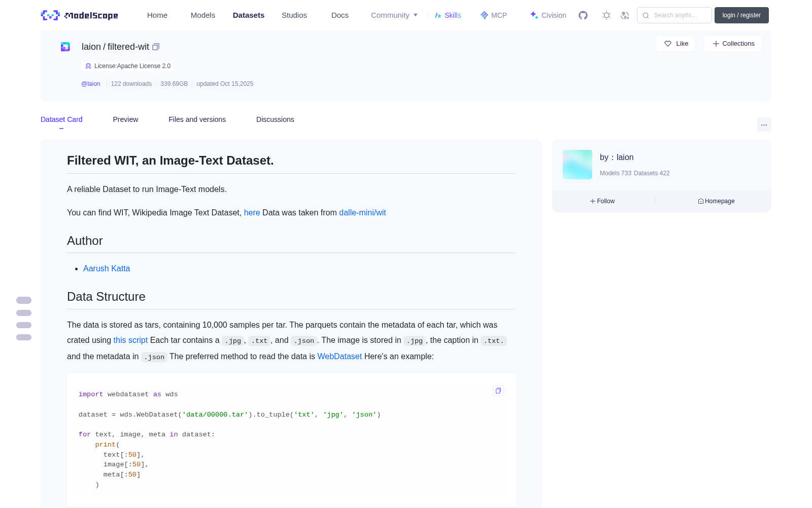Image resolution: width=812 pixels, height=508 pixels.
Task: Open the three-dots more options menu
Action: tap(764, 124)
